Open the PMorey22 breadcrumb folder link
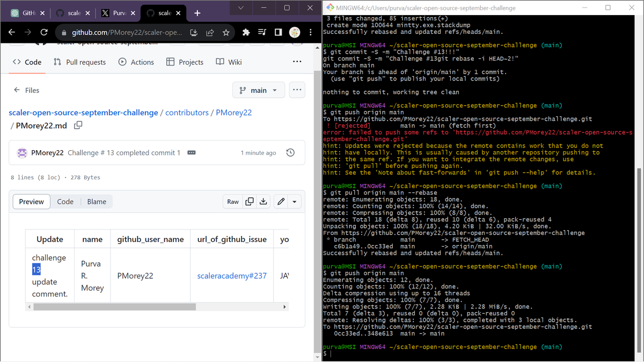The width and height of the screenshot is (644, 362). point(233,113)
